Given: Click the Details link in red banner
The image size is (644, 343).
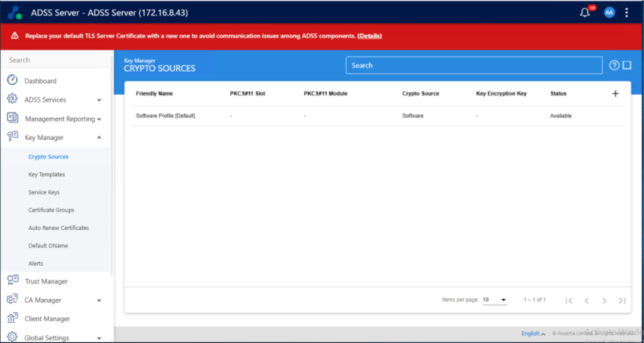Looking at the screenshot, I should pyautogui.click(x=370, y=36).
